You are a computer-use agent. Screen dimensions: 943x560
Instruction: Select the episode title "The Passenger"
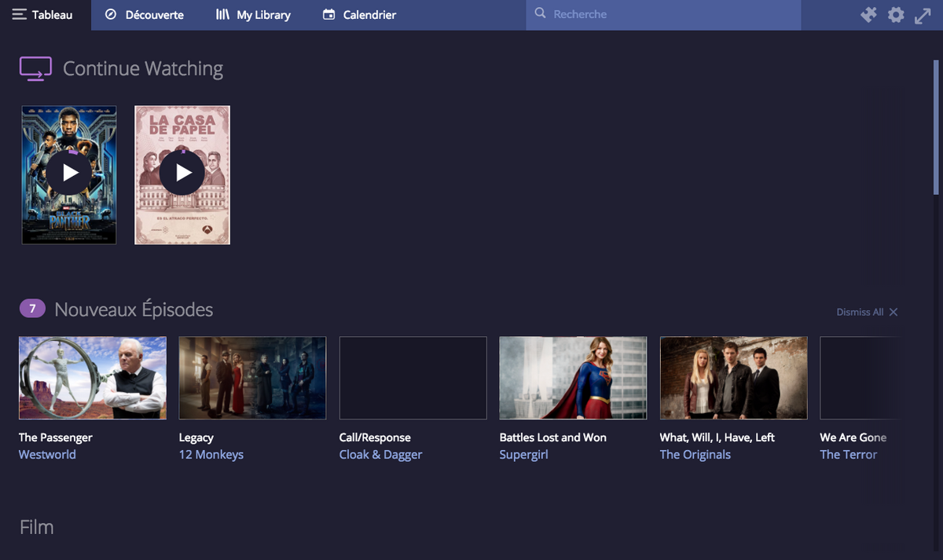pos(56,437)
